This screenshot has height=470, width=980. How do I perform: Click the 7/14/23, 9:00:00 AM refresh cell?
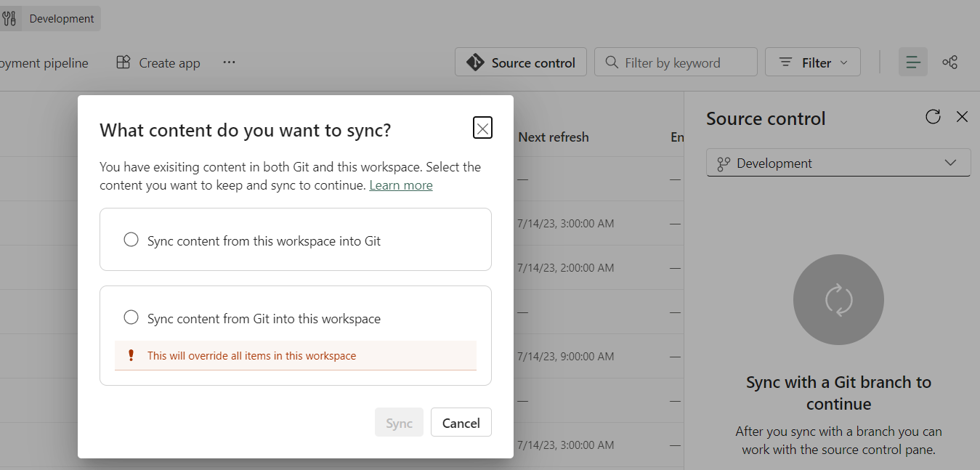[565, 356]
